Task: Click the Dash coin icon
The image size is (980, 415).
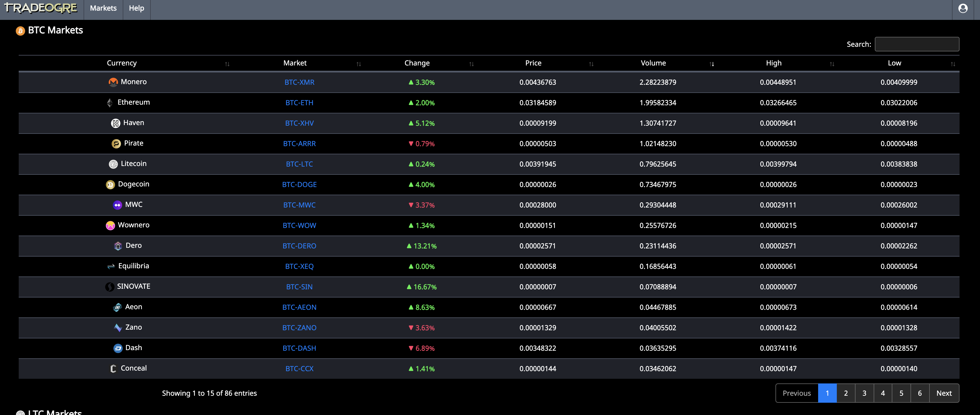Action: point(118,348)
